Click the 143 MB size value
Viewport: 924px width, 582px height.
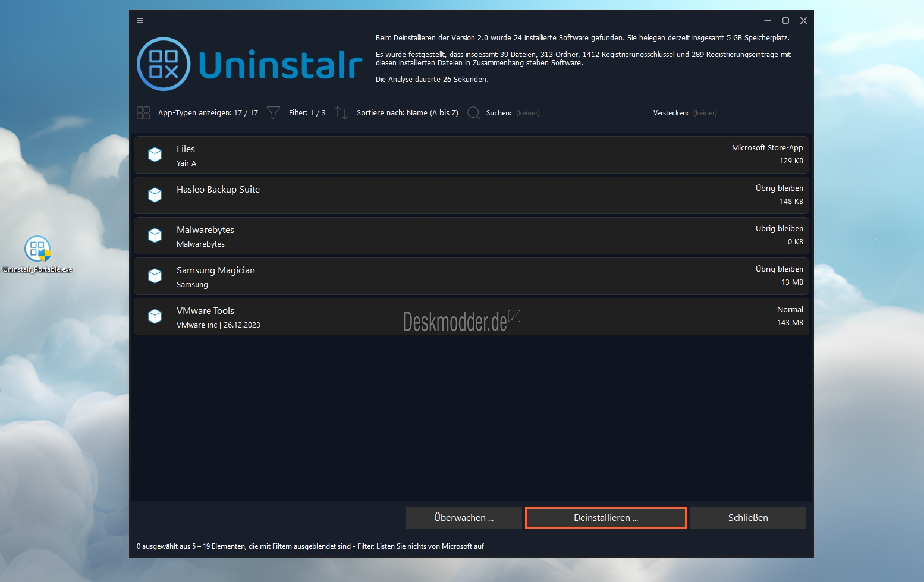(x=790, y=323)
